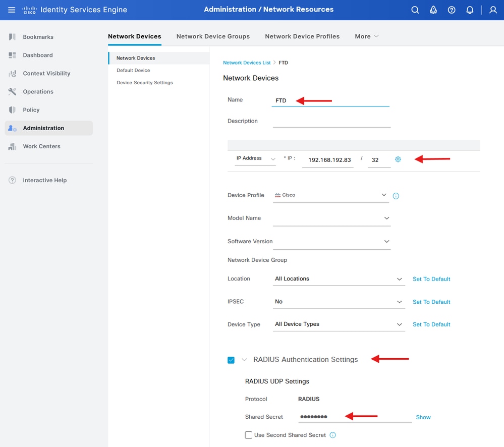Open Context Visibility in sidebar
The width and height of the screenshot is (504, 447).
(46, 74)
